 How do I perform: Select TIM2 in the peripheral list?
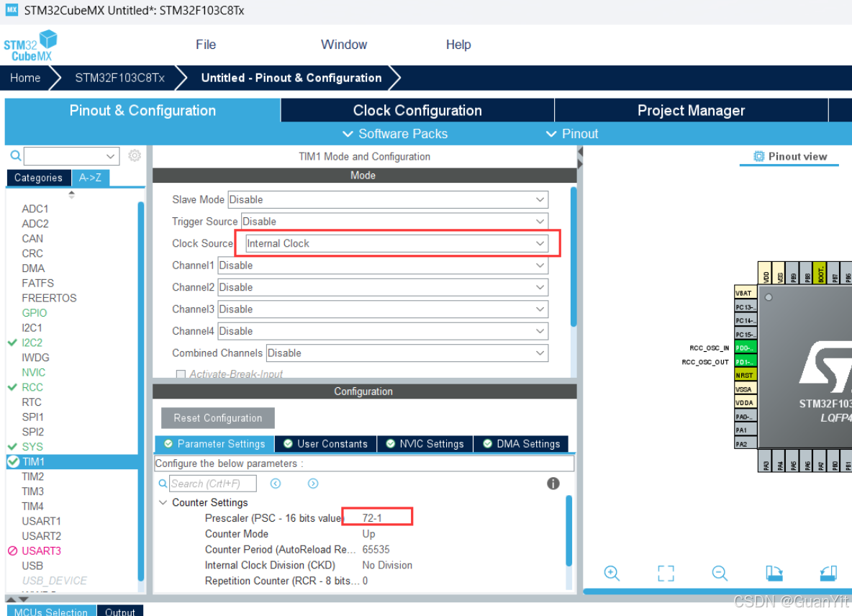click(x=32, y=476)
